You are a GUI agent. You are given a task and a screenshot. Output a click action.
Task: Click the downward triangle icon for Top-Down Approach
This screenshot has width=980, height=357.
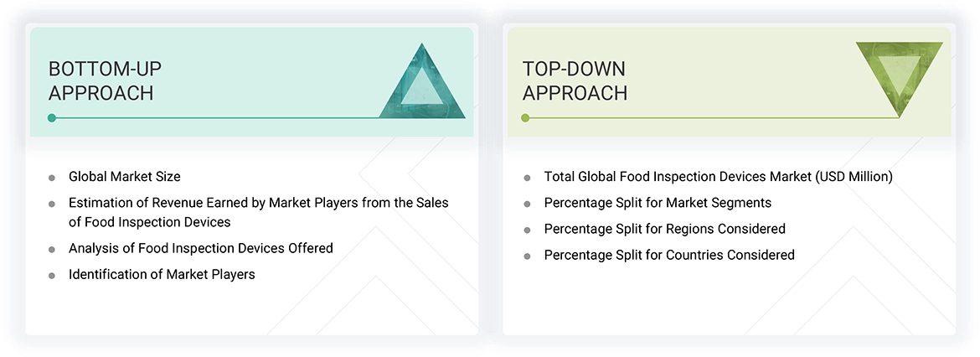coord(899,78)
